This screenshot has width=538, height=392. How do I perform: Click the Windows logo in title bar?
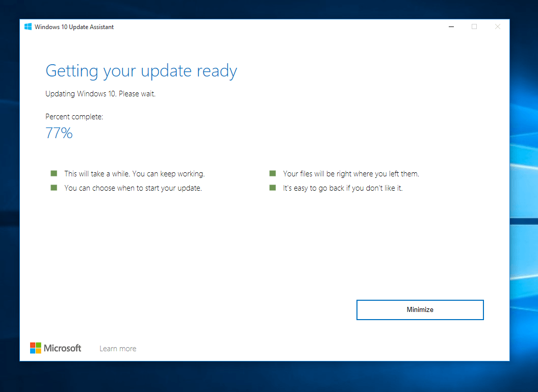[28, 27]
